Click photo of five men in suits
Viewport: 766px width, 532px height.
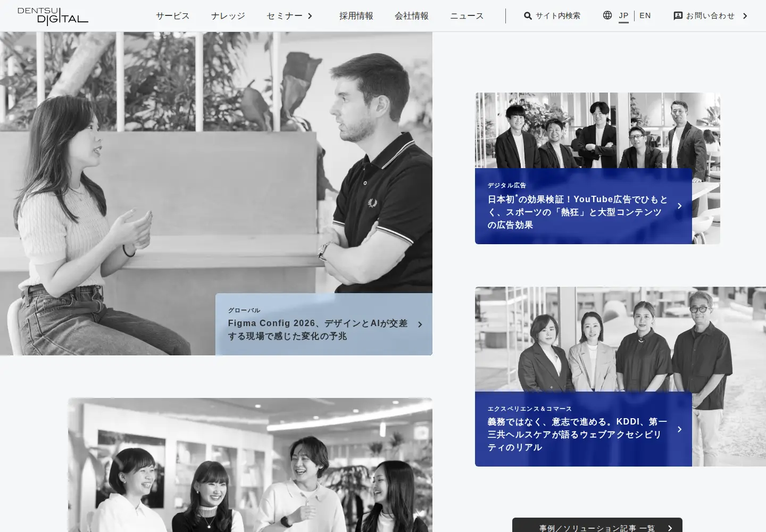[597, 130]
